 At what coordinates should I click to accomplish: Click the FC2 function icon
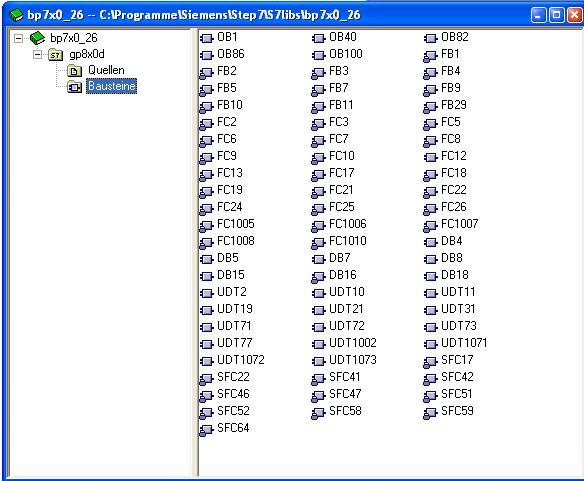(206, 124)
